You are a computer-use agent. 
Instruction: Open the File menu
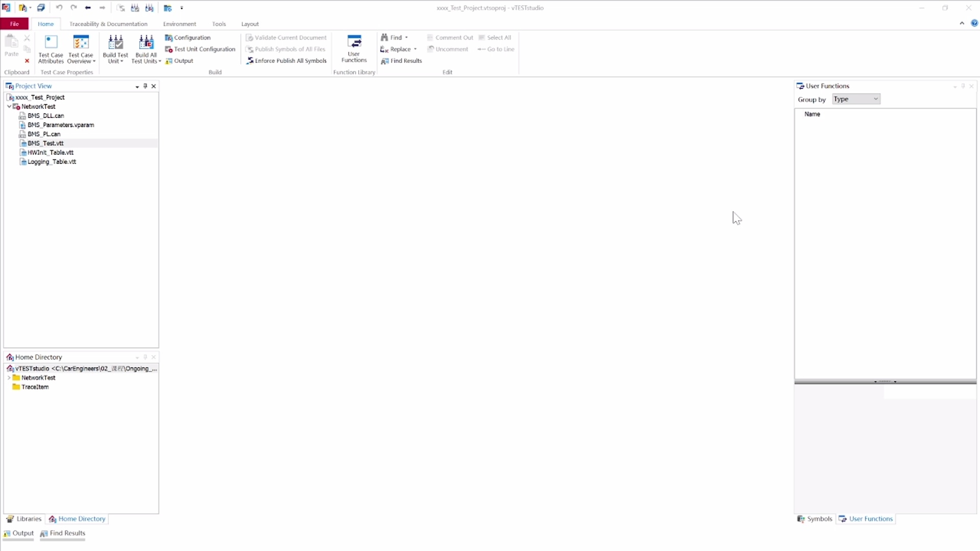[14, 23]
